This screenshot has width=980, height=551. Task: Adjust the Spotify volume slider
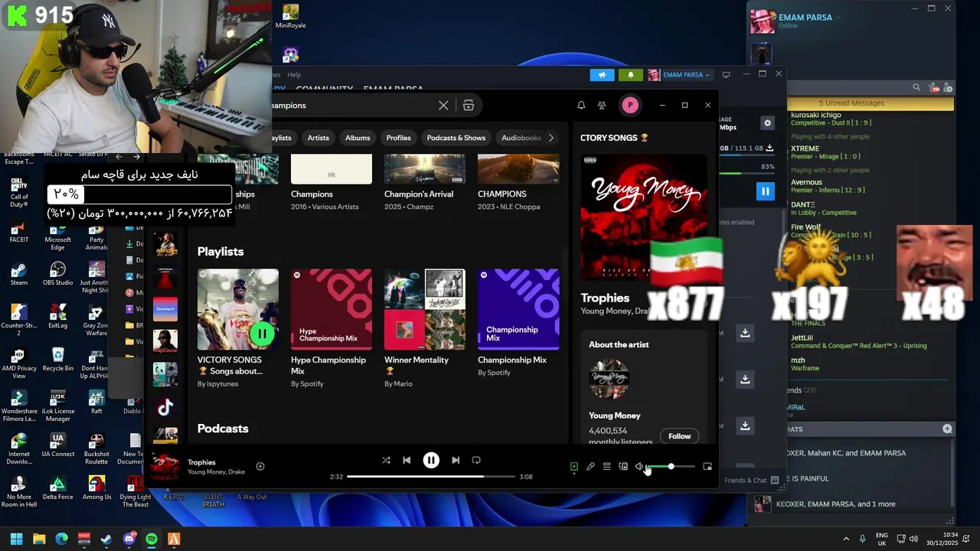[x=671, y=466]
